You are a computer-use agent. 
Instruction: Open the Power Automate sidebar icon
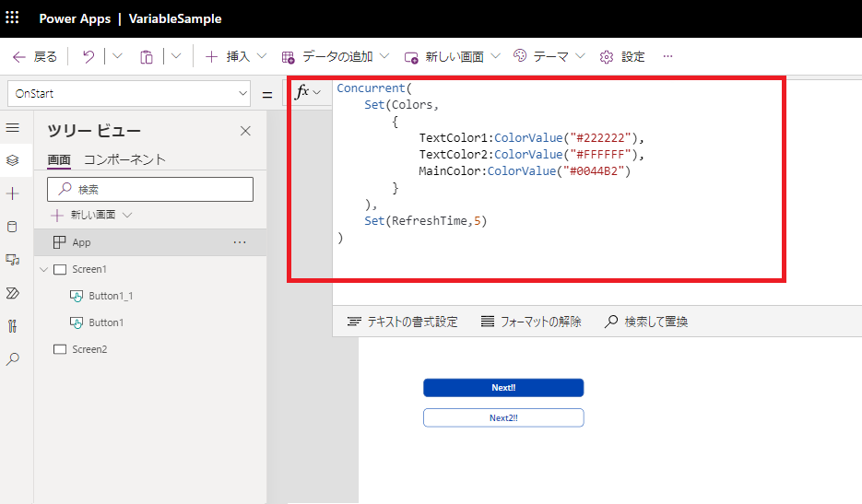point(13,293)
